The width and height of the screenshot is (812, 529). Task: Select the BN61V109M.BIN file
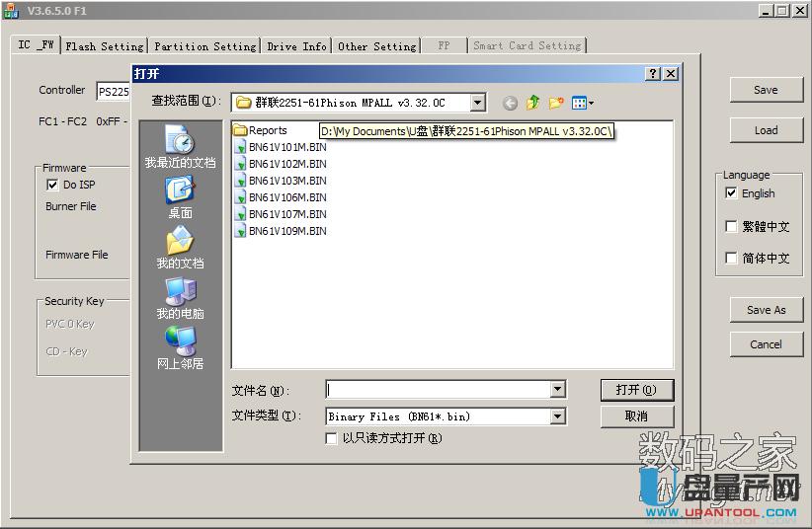tap(286, 231)
